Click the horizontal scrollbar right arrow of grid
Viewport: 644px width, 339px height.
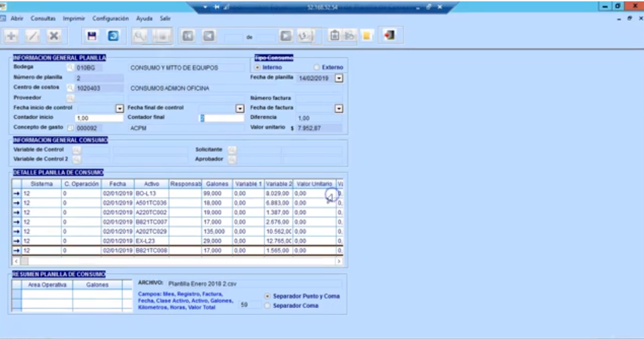click(x=340, y=261)
